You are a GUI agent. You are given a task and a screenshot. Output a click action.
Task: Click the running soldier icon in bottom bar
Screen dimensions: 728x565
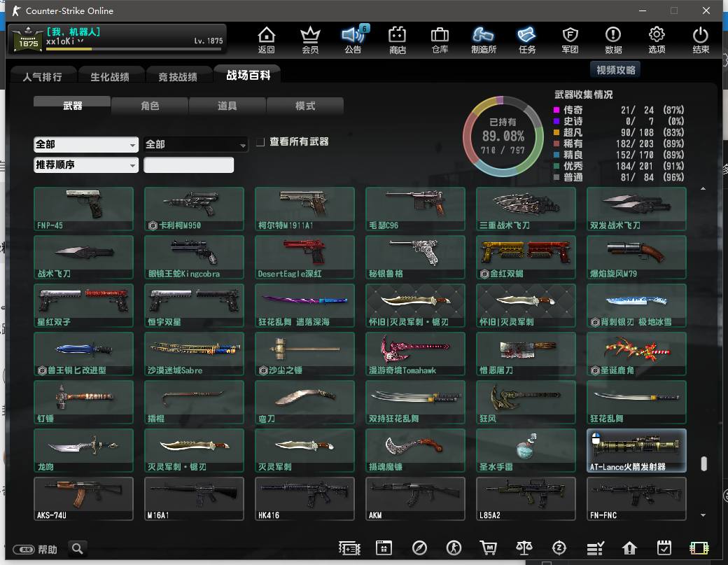(x=454, y=548)
